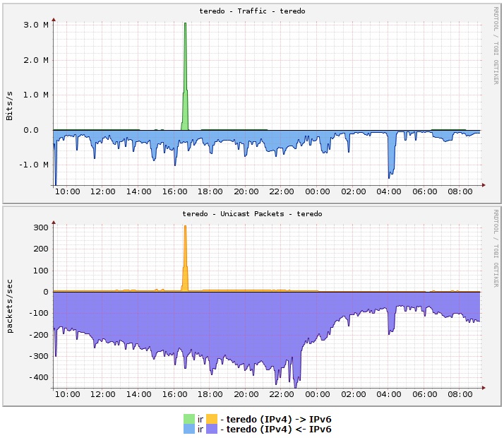Click the '-300' y-axis value
Screen dimensions: 504x438
coord(39,356)
